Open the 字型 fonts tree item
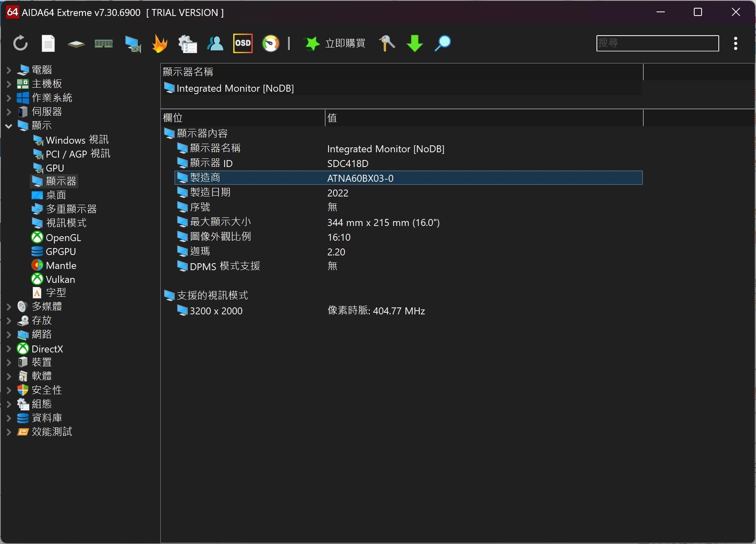The height and width of the screenshot is (544, 756). (49, 293)
